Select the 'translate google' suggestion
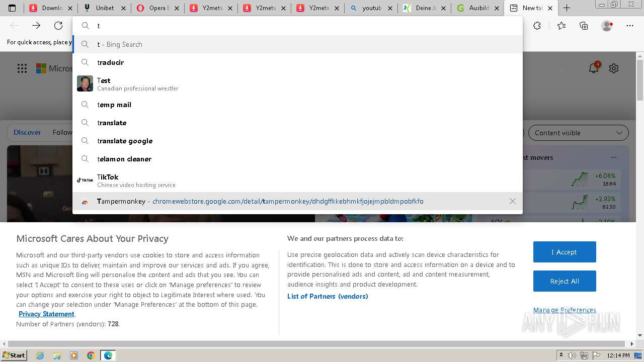The width and height of the screenshot is (644, 362). [x=297, y=141]
